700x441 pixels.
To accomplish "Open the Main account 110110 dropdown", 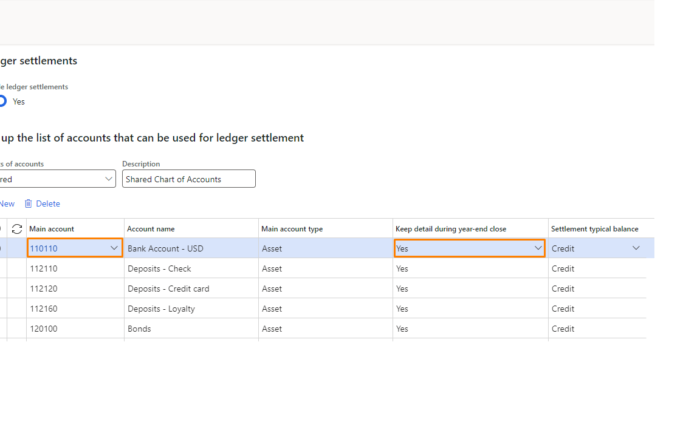I will pos(114,248).
